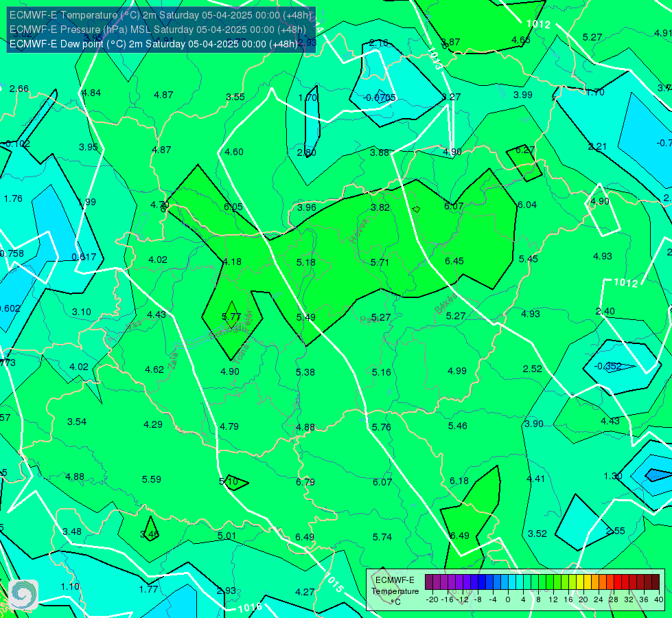
Task: Click the 6.04 dew point value
Action: pyautogui.click(x=527, y=205)
